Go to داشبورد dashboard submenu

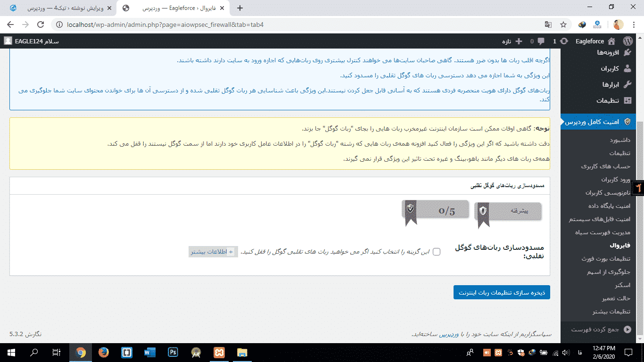pyautogui.click(x=620, y=140)
